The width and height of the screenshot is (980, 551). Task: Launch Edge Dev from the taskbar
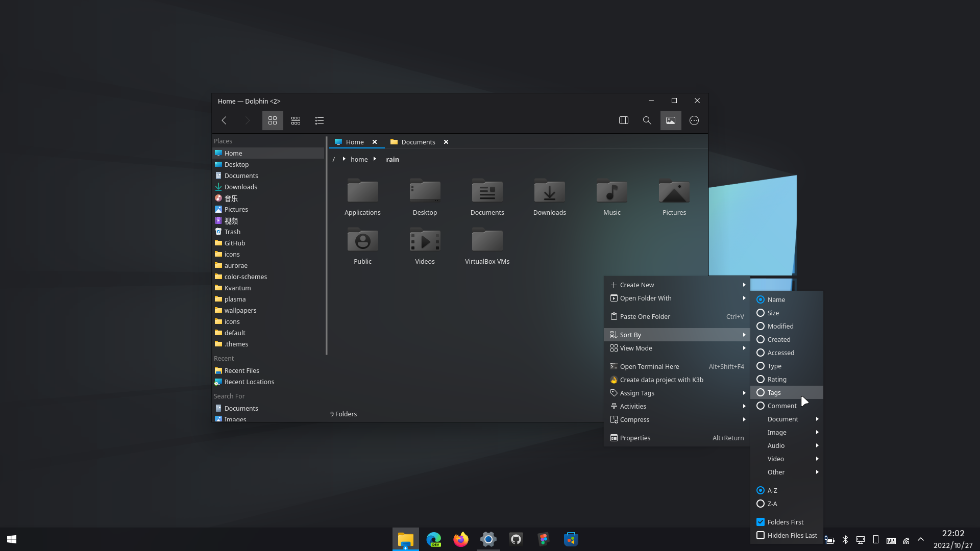(x=433, y=539)
